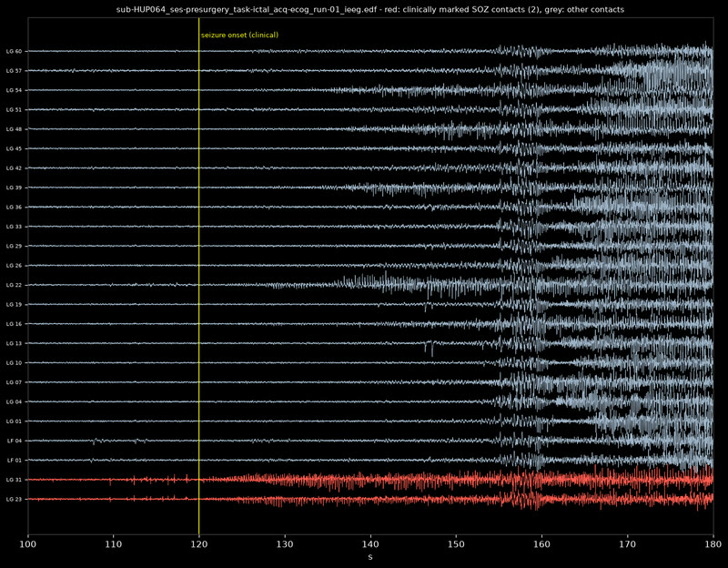Pick the LG 54 channel label
The width and height of the screenshot is (728, 568).
pos(14,90)
